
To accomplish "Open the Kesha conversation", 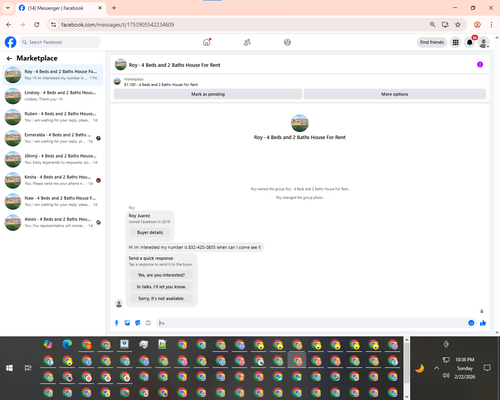I will click(x=53, y=180).
